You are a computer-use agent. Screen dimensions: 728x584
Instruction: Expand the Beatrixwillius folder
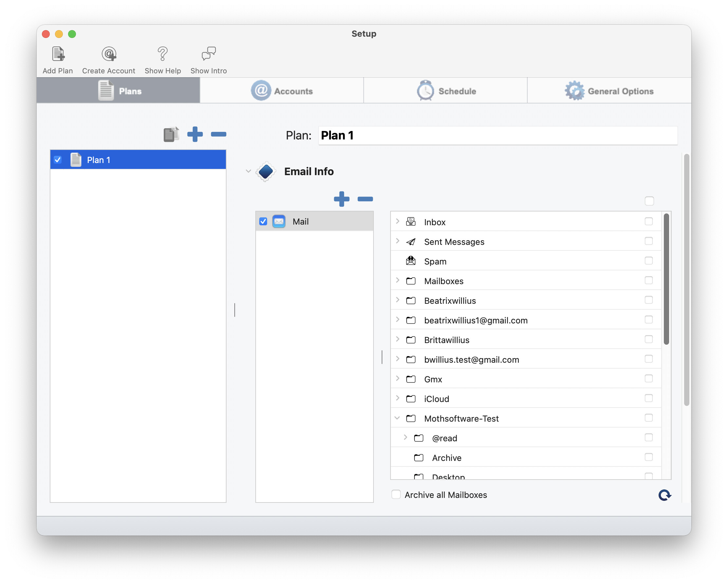click(397, 300)
